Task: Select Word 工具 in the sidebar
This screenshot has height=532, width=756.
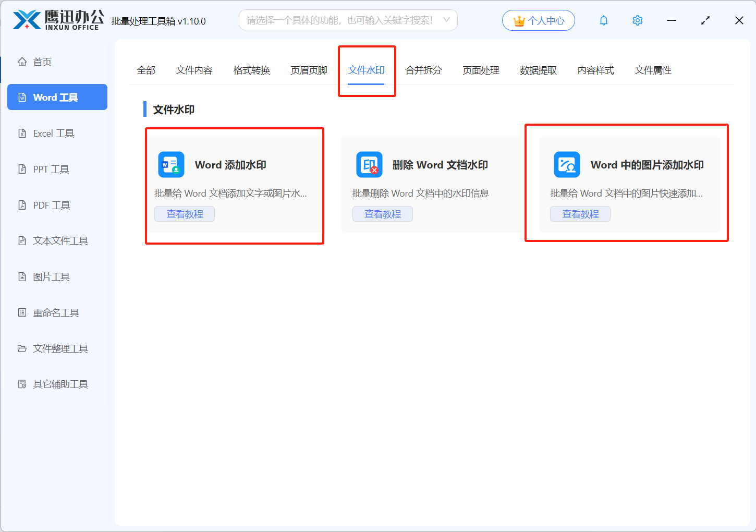Action: [x=57, y=97]
